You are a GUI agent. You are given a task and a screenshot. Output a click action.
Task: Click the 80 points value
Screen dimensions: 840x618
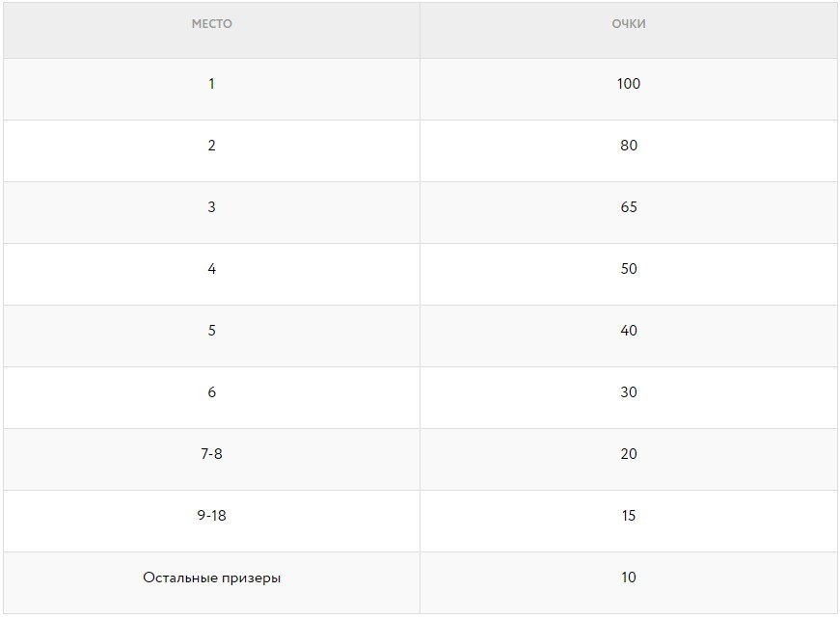tap(629, 146)
